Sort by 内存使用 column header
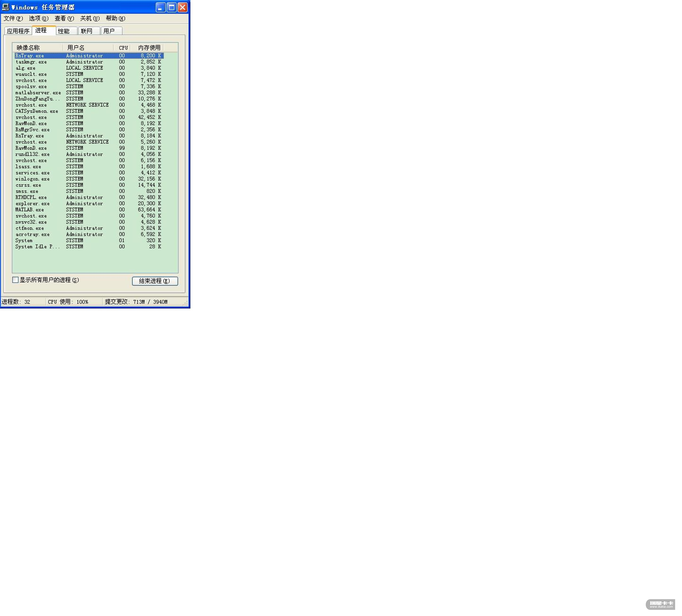This screenshot has width=682, height=616. pyautogui.click(x=149, y=48)
